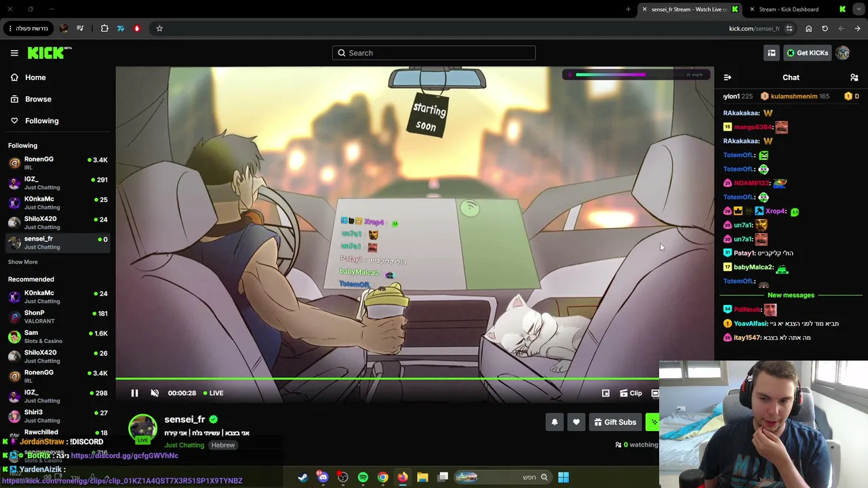868x488 pixels.
Task: Navigate forward in the browser
Action: click(x=841, y=28)
